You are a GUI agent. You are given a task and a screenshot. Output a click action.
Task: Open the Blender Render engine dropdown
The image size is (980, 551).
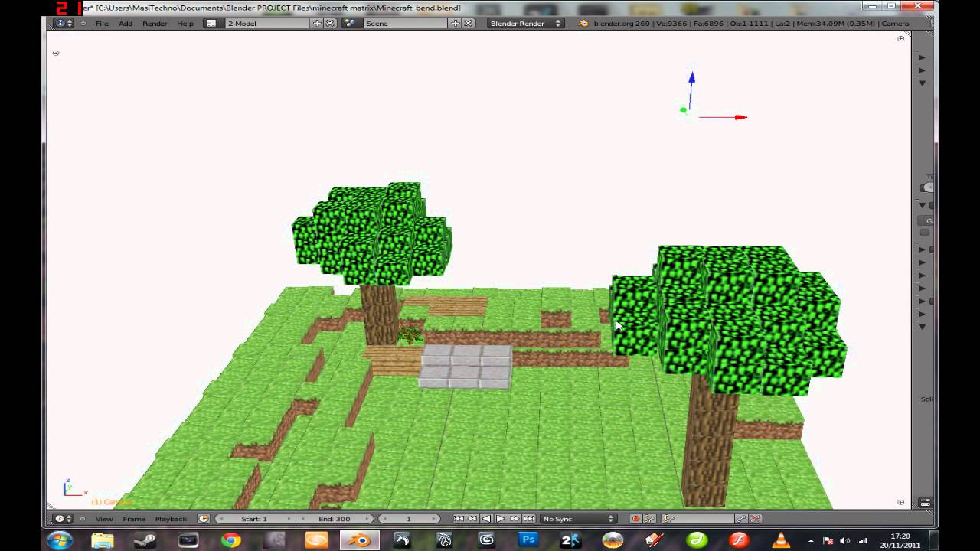pos(525,24)
